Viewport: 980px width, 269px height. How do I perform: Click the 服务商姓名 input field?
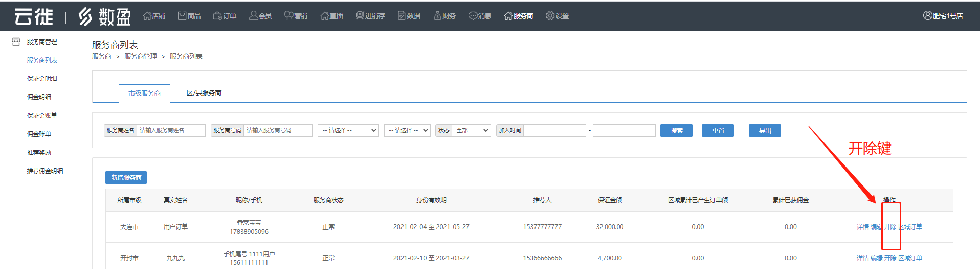point(171,130)
